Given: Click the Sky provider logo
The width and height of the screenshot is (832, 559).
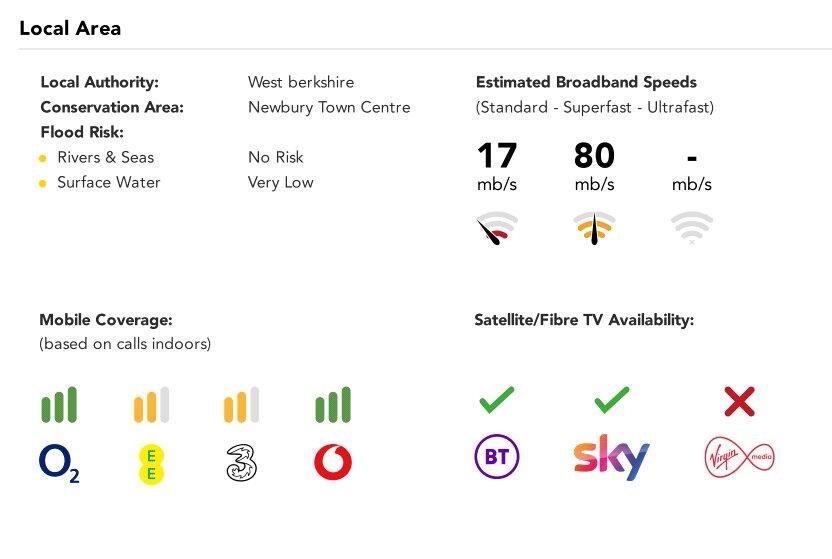Looking at the screenshot, I should pyautogui.click(x=611, y=458).
